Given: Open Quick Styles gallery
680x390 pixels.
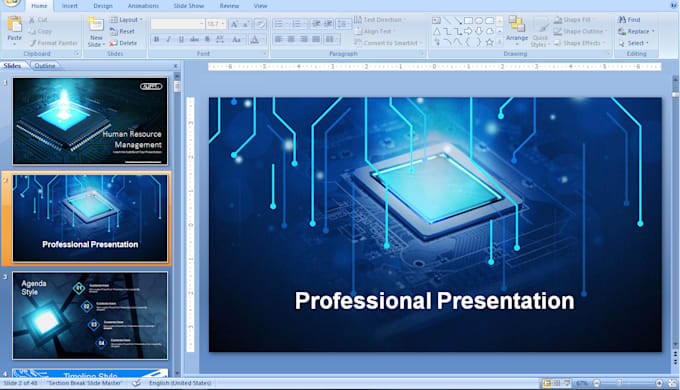Looking at the screenshot, I should 540,32.
